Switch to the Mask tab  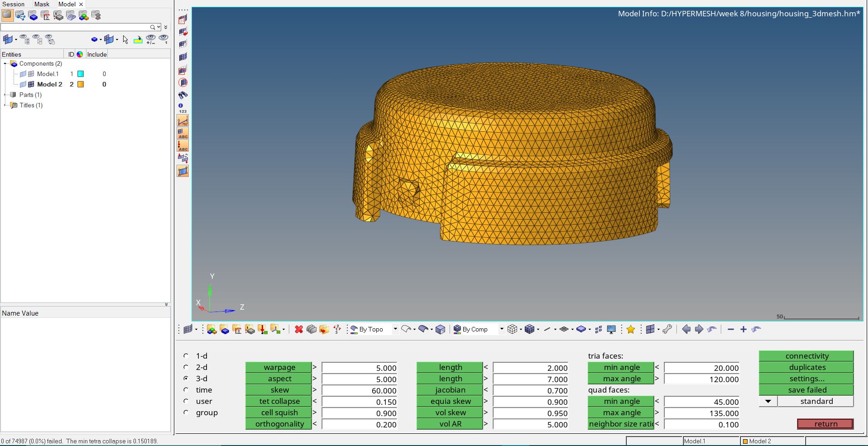(41, 4)
